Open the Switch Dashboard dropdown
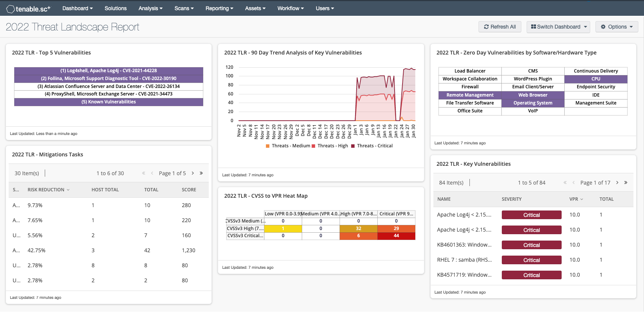 (558, 27)
